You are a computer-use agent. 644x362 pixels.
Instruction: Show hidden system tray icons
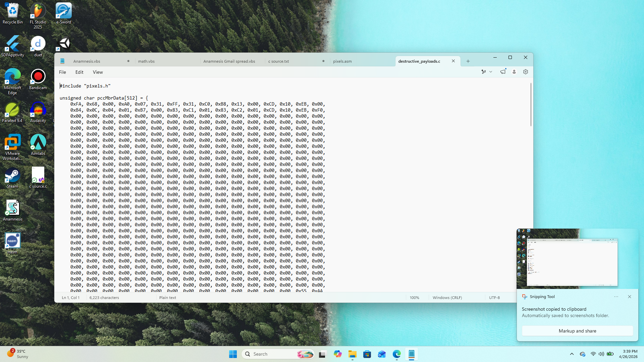(572, 354)
